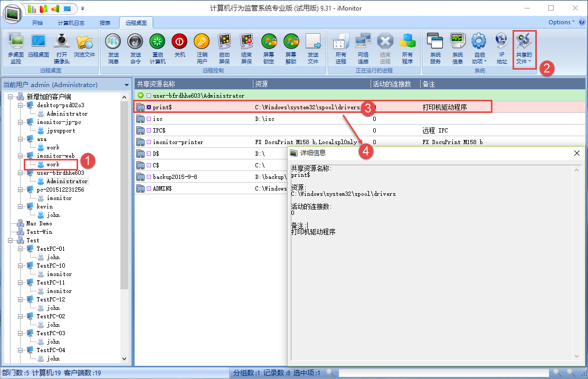Click the IP地址 icon
The width and height of the screenshot is (588, 379).
(x=501, y=47)
